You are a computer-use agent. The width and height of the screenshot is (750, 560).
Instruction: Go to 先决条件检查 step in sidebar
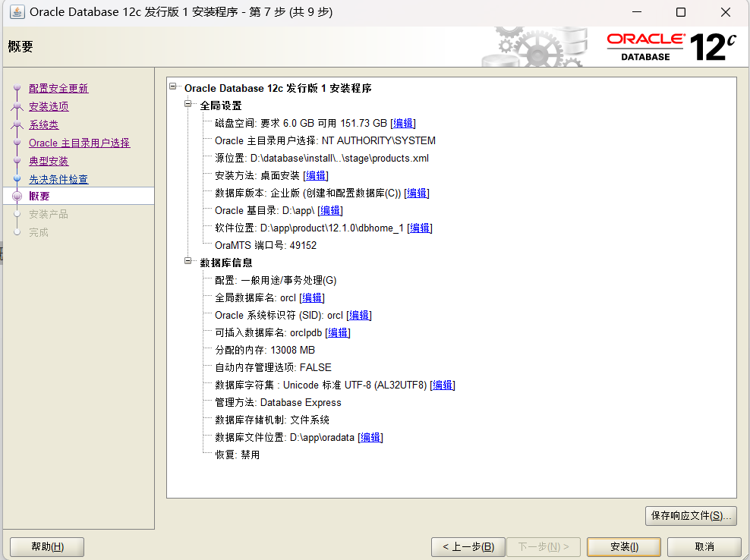pos(58,179)
